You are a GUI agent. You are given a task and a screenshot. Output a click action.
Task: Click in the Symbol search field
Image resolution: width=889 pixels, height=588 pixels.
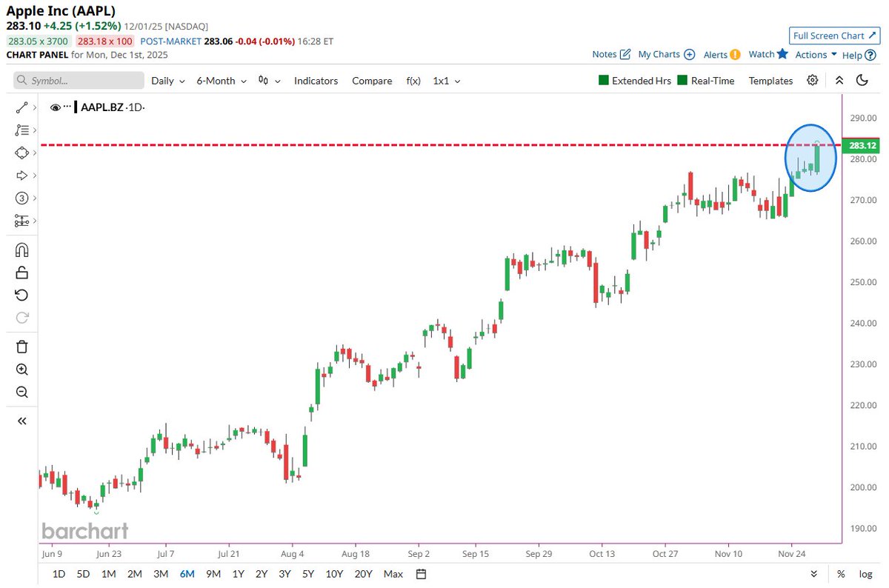[x=79, y=80]
